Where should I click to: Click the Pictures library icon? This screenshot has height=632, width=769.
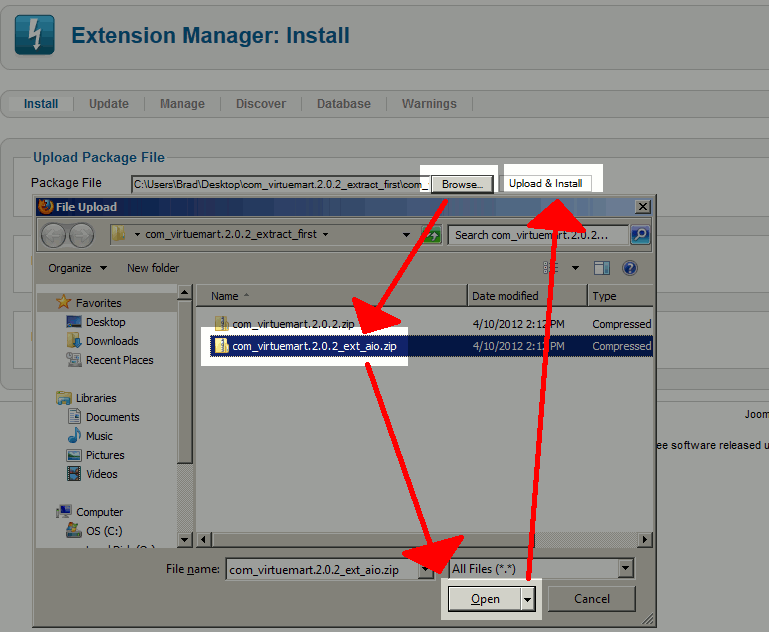(x=74, y=455)
